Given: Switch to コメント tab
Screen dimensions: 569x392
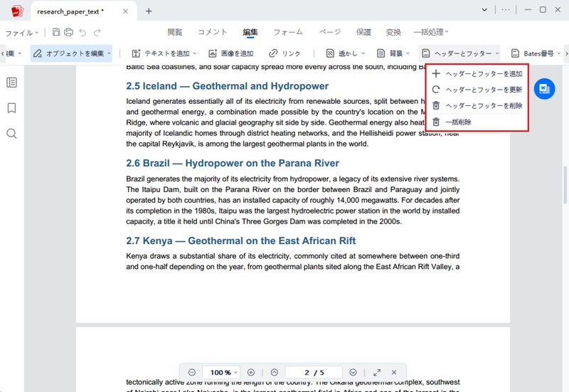Looking at the screenshot, I should click(x=212, y=32).
